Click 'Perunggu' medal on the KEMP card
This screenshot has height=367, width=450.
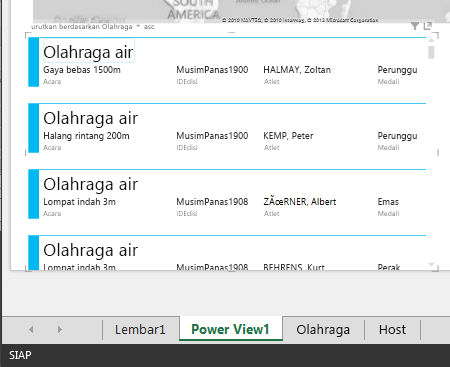[397, 136]
